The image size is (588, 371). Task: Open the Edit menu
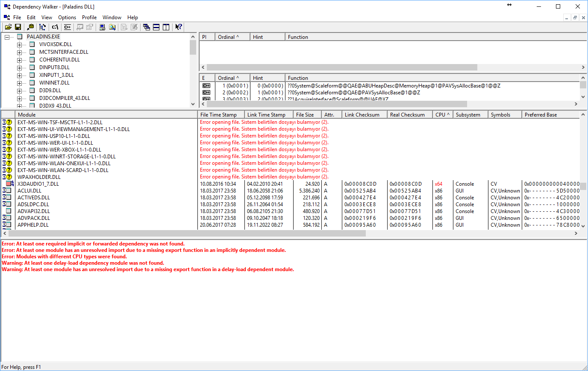point(31,18)
